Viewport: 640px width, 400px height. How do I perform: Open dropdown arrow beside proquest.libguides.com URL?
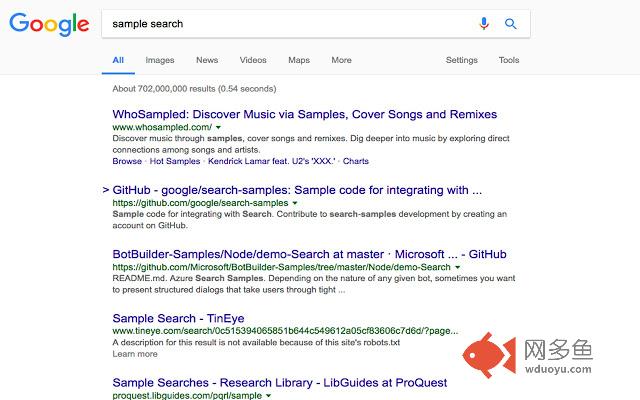click(x=269, y=396)
